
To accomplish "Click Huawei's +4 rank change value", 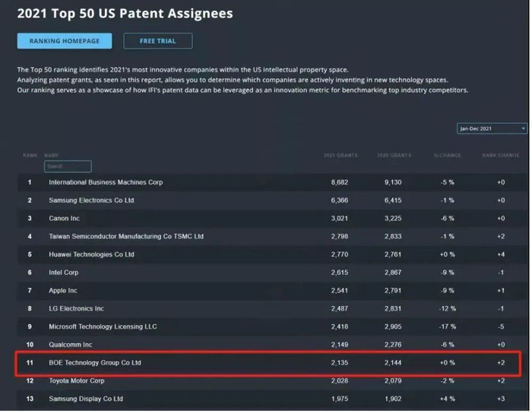I will [501, 254].
